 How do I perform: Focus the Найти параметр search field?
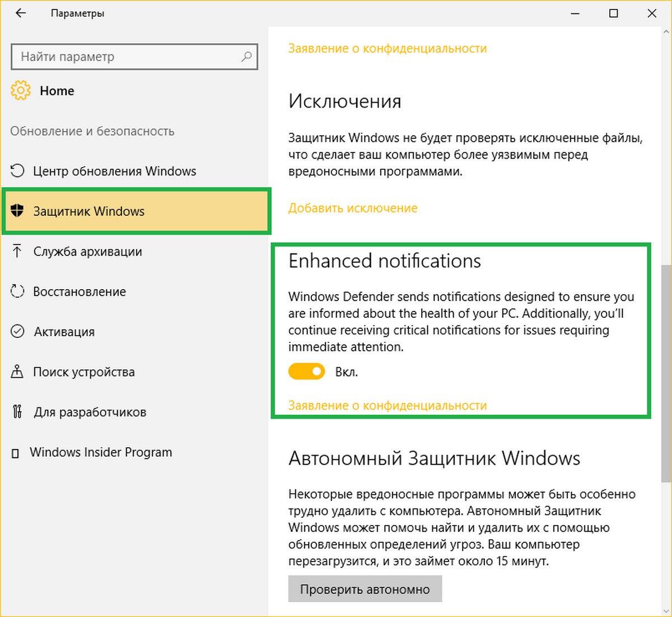tap(134, 57)
